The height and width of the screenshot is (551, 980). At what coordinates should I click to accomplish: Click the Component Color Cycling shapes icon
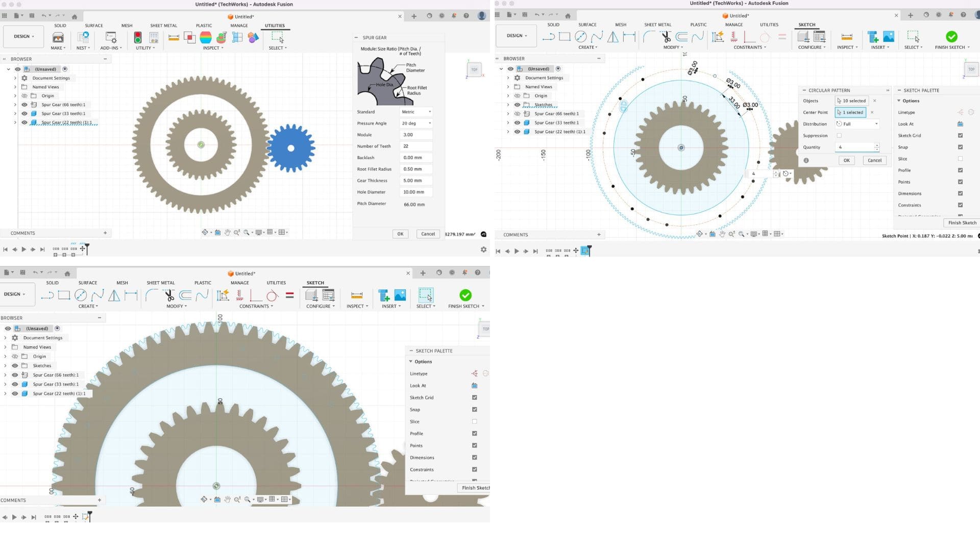(x=253, y=37)
